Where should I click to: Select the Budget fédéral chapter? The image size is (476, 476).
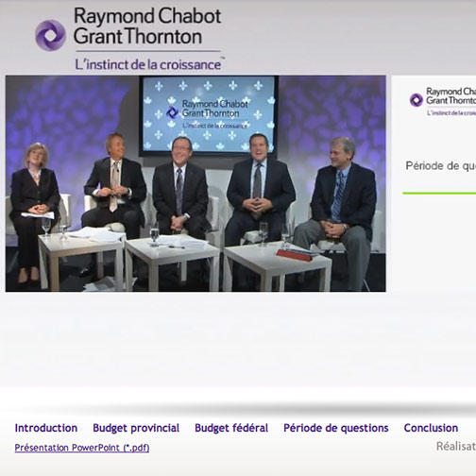pyautogui.click(x=231, y=428)
